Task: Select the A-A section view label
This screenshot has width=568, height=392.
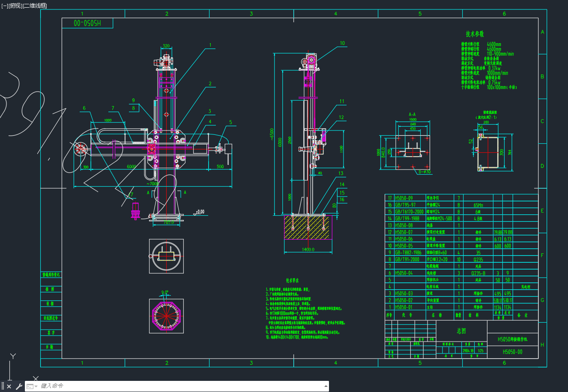Action: tap(413, 115)
